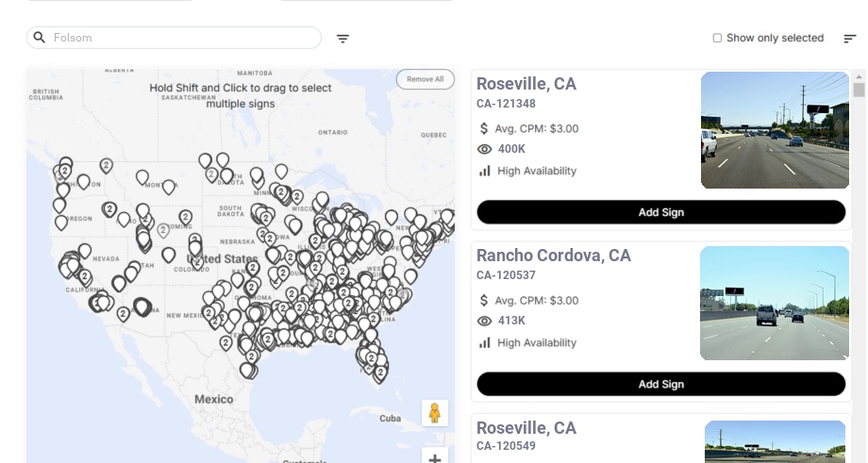Image resolution: width=868 pixels, height=463 pixels.
Task: Add Sign for Roseville CA-121348
Action: [660, 212]
